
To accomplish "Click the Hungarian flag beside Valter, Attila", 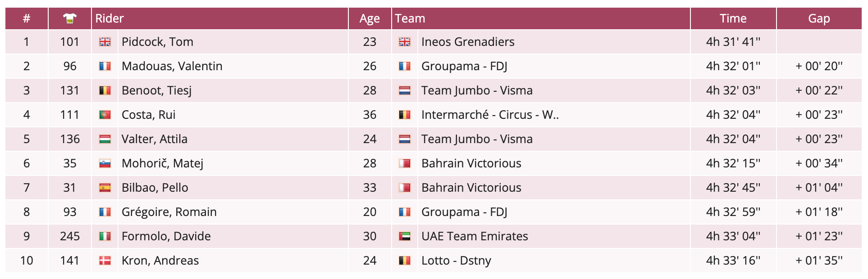I will tap(105, 139).
